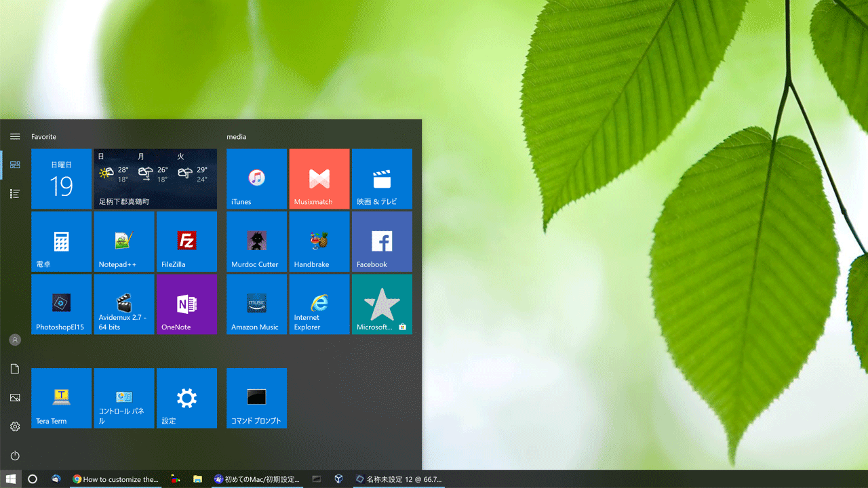Open the Cortana circle on the taskbar
Image resolution: width=868 pixels, height=488 pixels.
click(x=32, y=479)
